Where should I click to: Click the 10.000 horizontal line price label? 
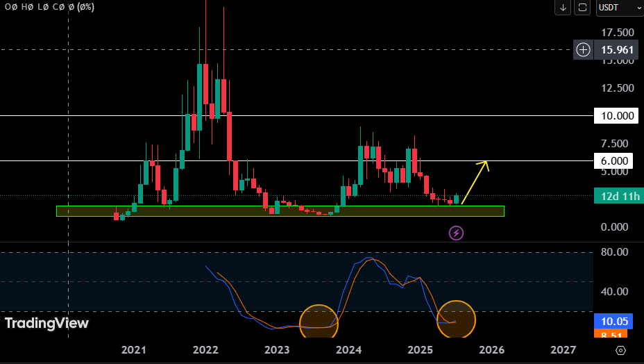[x=616, y=115]
